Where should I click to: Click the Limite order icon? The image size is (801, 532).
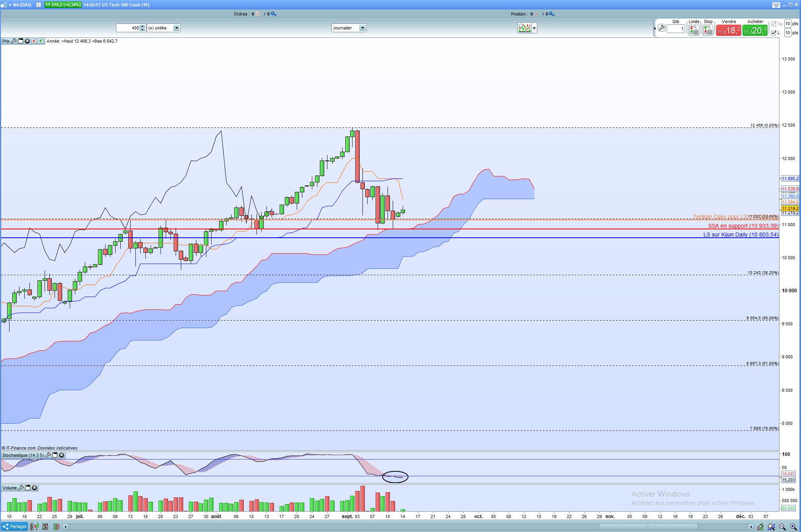click(694, 30)
